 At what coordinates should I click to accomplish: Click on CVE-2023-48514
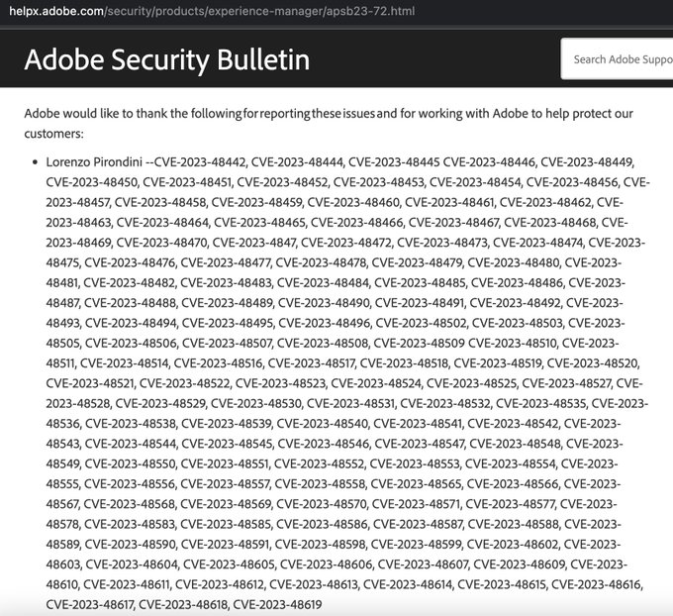coord(125,363)
